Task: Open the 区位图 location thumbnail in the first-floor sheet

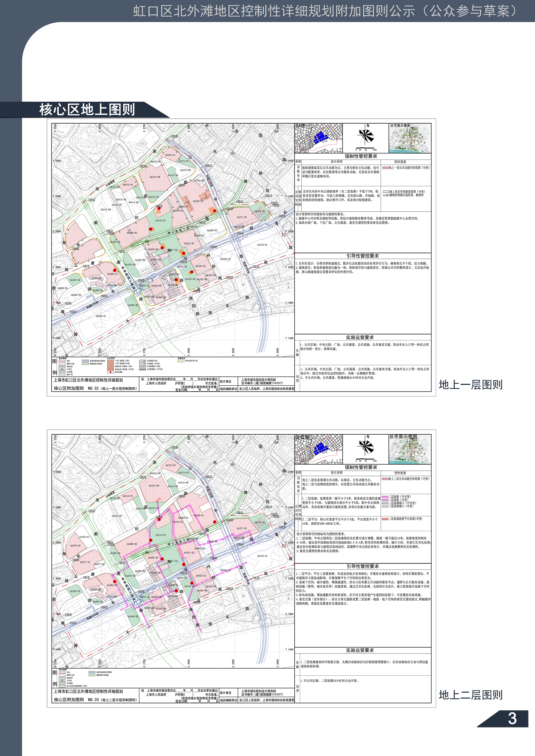Action: [319, 138]
